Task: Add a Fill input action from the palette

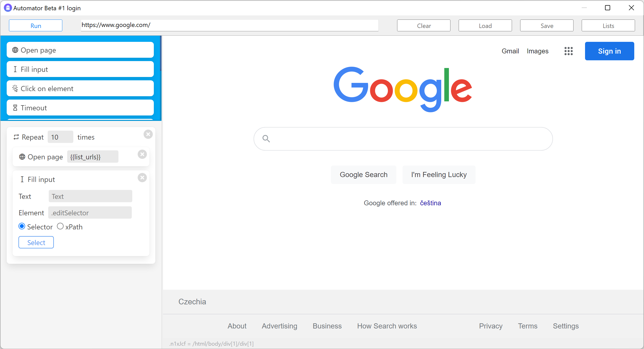Action: [80, 69]
